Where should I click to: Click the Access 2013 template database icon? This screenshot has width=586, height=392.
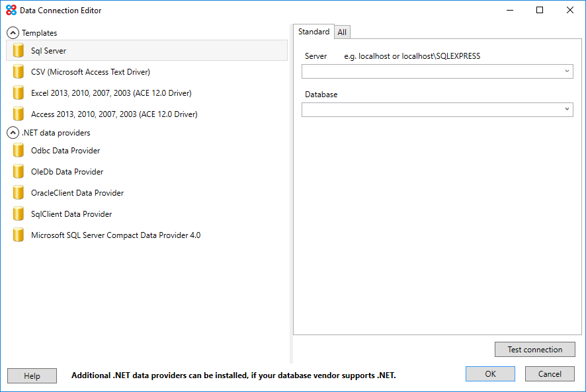pyautogui.click(x=18, y=114)
